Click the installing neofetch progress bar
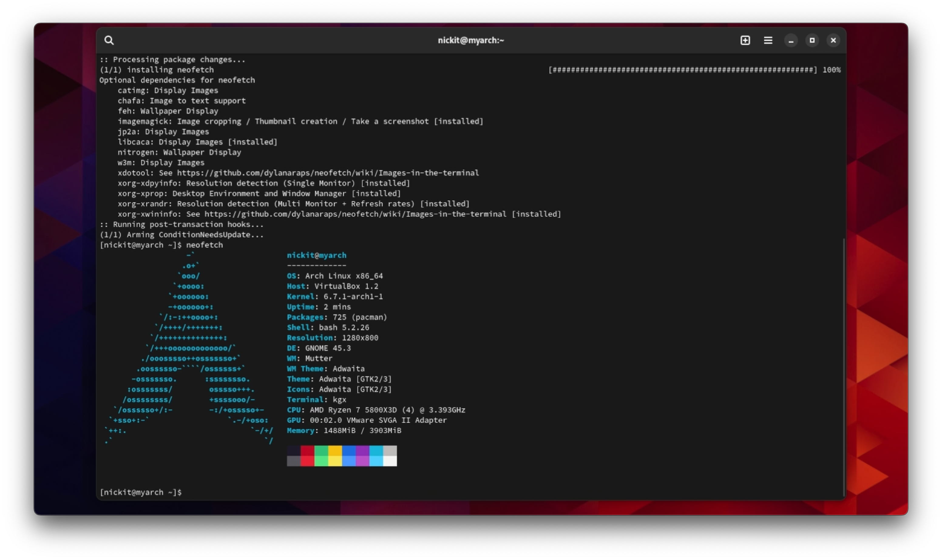 [x=682, y=70]
